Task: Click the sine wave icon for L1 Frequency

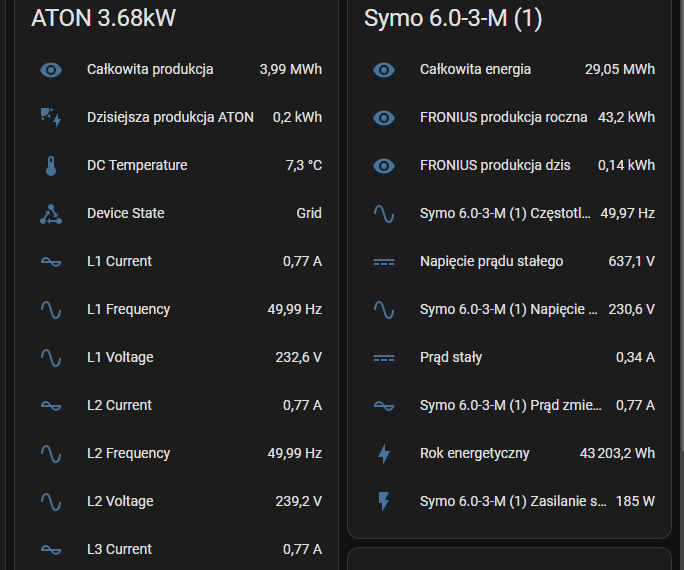Action: pos(51,310)
